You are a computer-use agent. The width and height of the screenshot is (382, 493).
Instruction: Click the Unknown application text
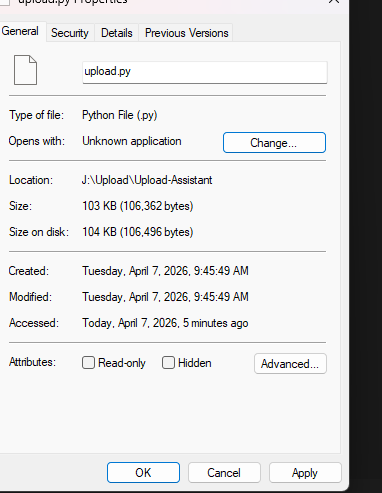(x=132, y=141)
